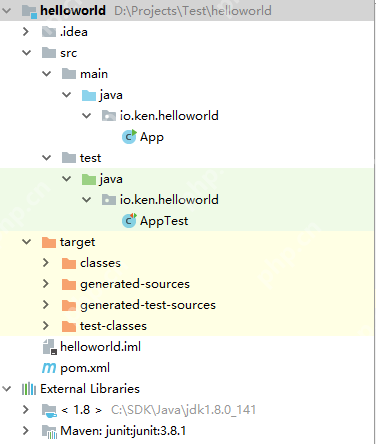Select the target row label
The image size is (376, 444).
click(x=78, y=242)
